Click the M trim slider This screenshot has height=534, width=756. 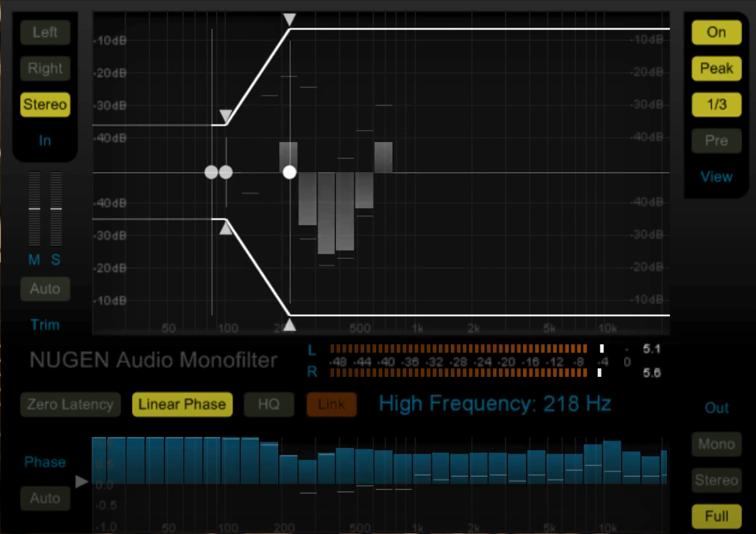point(35,209)
